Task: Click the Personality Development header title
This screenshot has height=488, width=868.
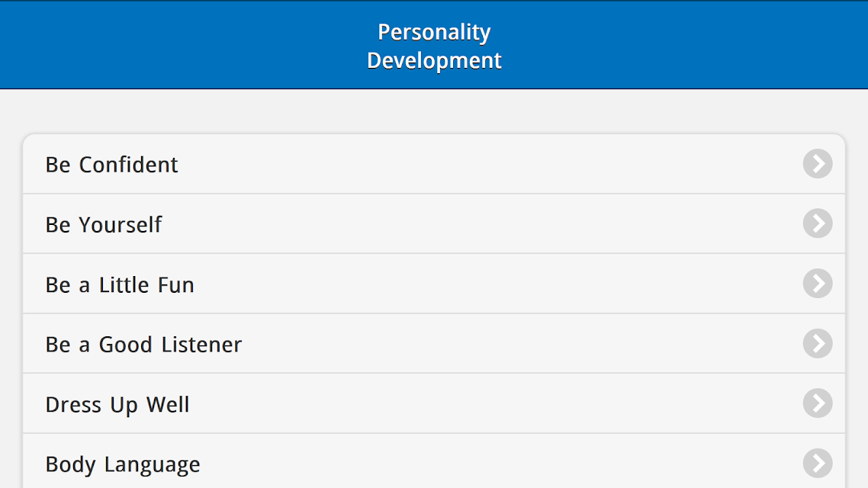Action: [434, 46]
